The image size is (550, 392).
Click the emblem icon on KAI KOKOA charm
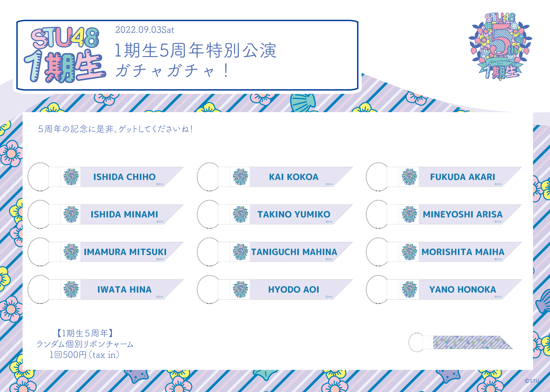coord(240,177)
